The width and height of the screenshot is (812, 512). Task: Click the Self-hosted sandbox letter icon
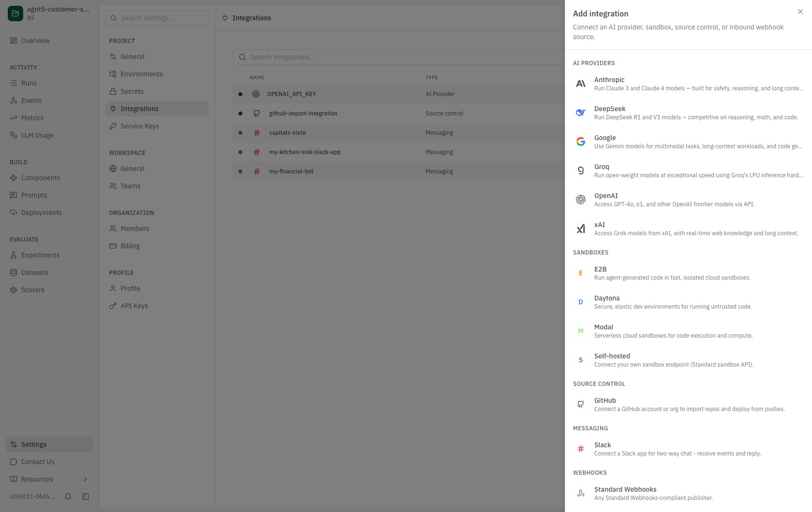(581, 360)
